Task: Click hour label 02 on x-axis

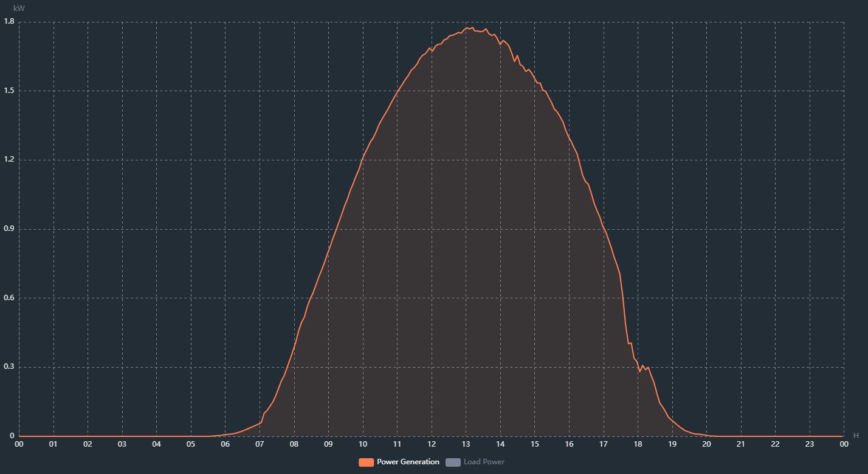Action: [x=88, y=444]
